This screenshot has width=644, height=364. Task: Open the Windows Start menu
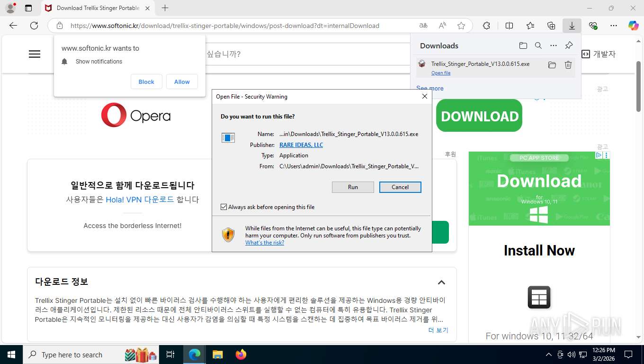(11, 355)
